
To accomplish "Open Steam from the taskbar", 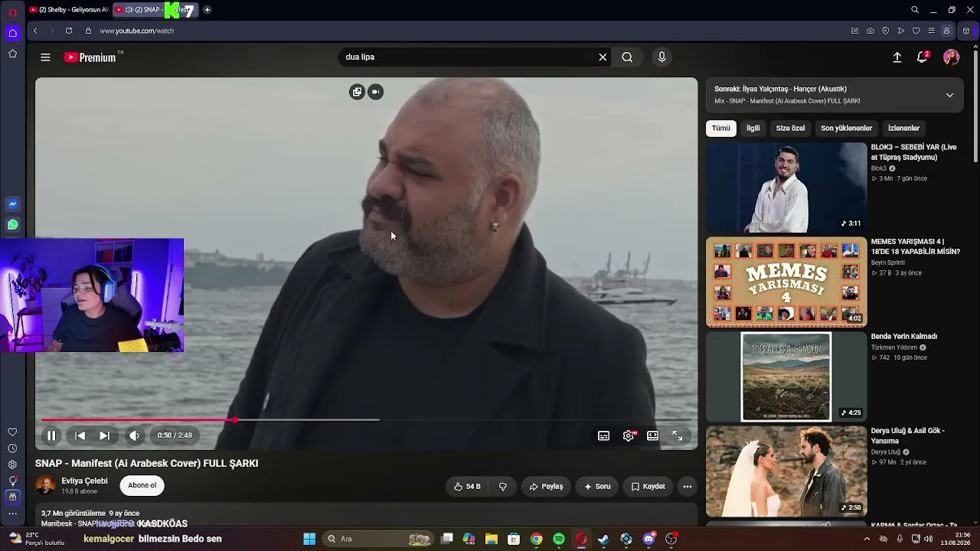I will [x=603, y=539].
